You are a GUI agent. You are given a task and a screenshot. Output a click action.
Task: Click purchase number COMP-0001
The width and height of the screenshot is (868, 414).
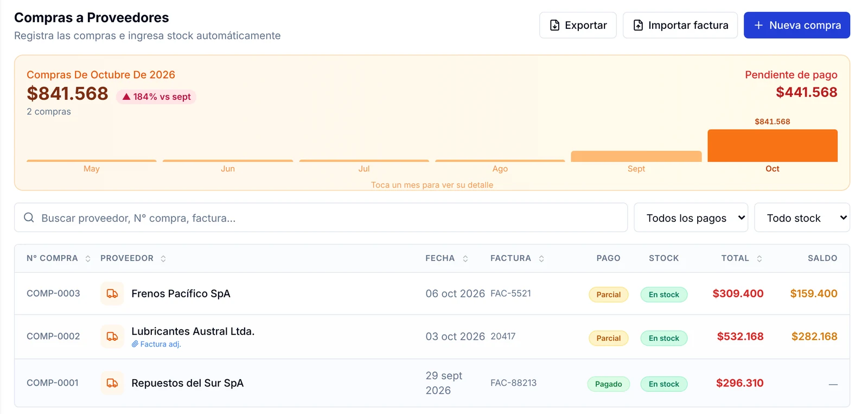click(53, 383)
